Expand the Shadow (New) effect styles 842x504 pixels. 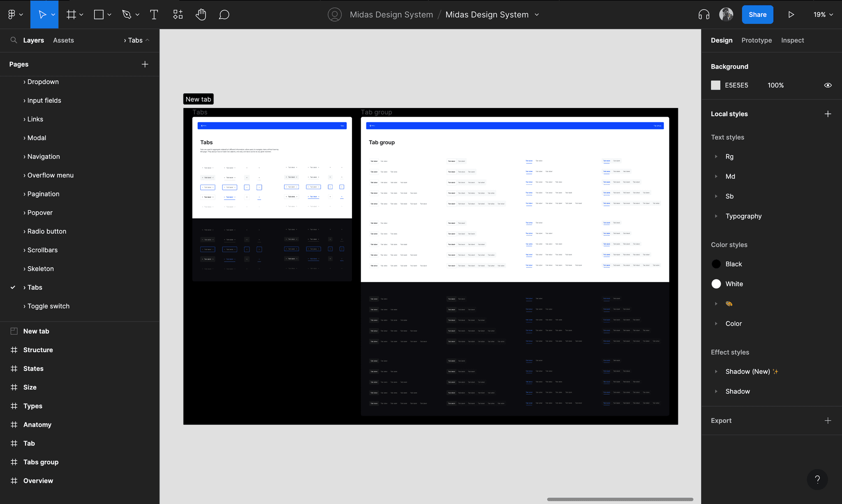[716, 372]
